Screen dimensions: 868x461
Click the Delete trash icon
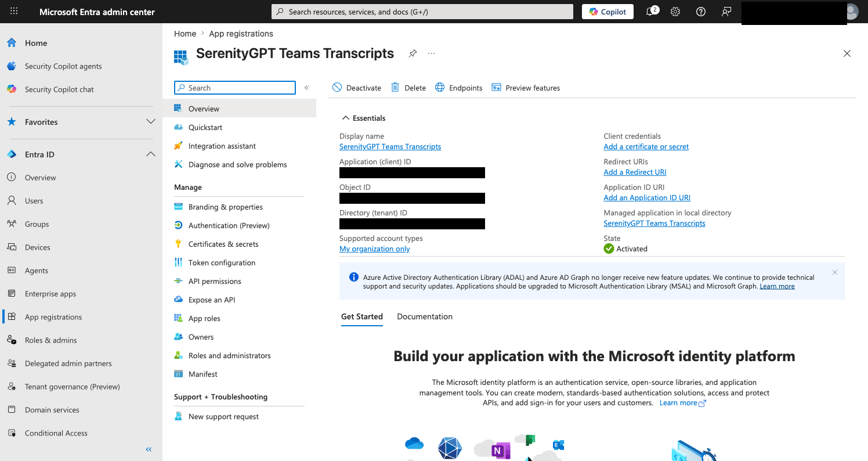point(395,88)
